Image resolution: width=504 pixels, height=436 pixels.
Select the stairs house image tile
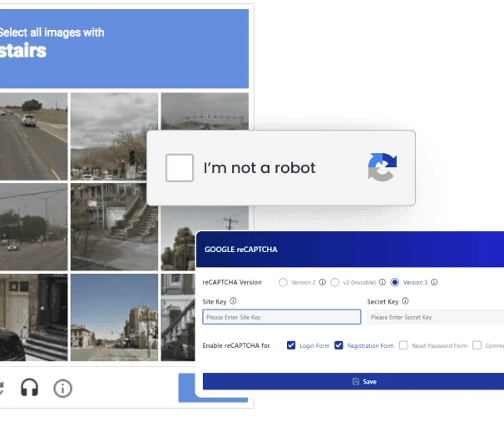click(x=114, y=227)
